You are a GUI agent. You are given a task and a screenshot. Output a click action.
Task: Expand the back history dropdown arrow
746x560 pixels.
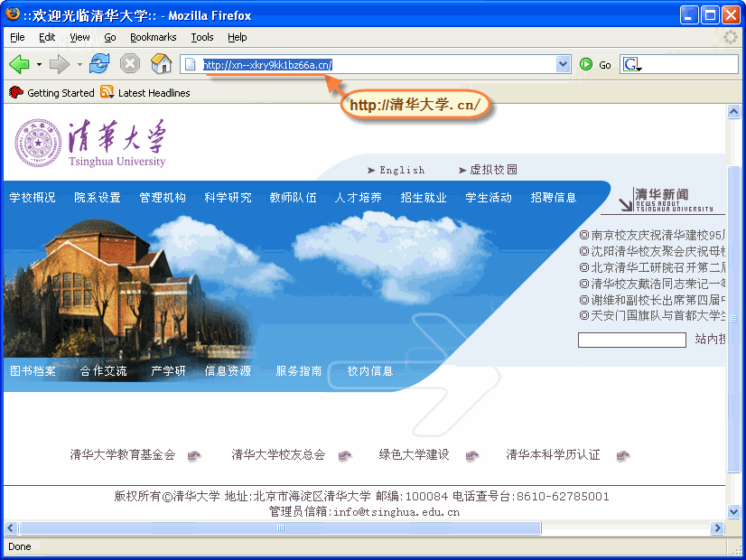point(39,65)
